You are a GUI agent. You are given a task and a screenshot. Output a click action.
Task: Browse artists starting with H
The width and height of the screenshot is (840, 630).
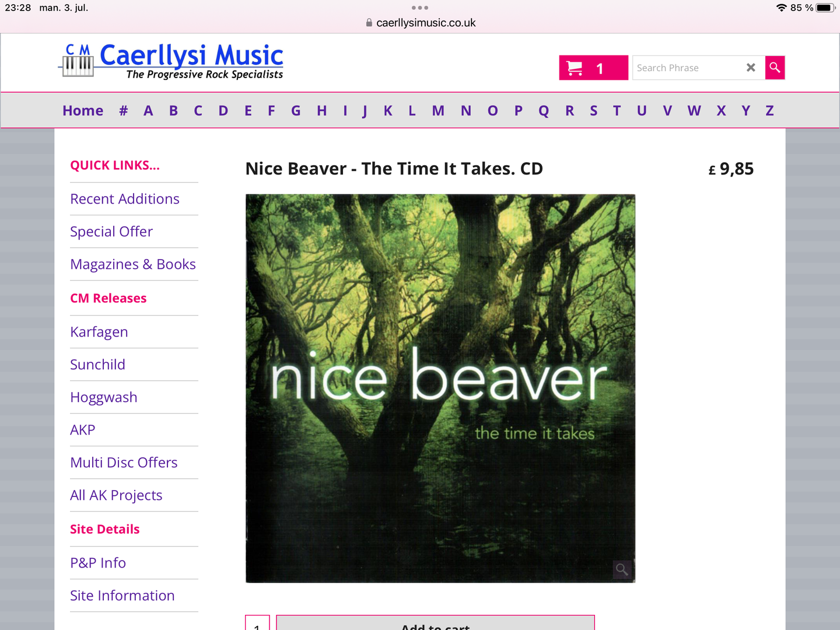pyautogui.click(x=322, y=111)
